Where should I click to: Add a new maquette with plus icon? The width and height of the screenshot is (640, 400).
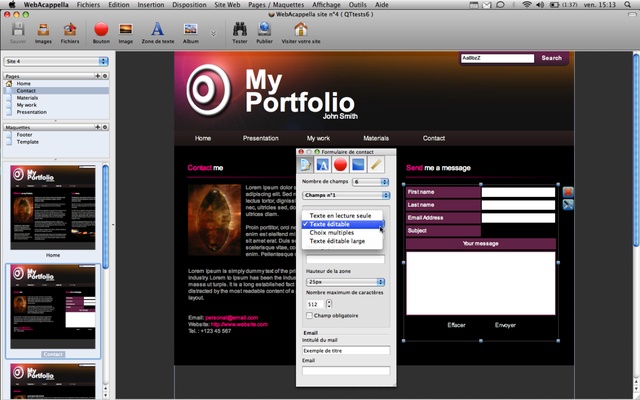(98, 127)
